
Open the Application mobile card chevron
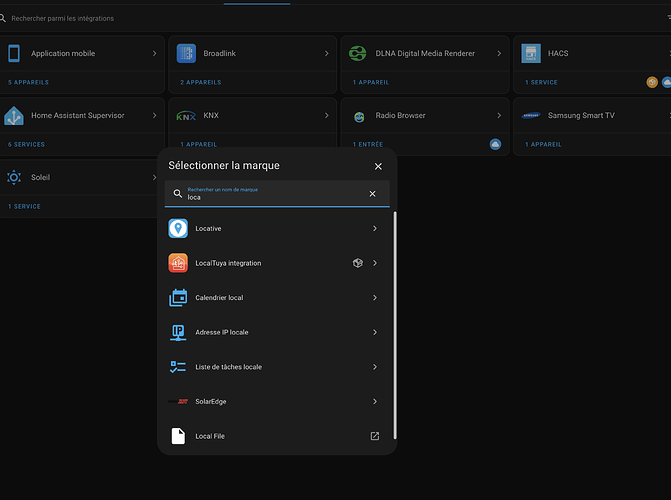coord(154,54)
